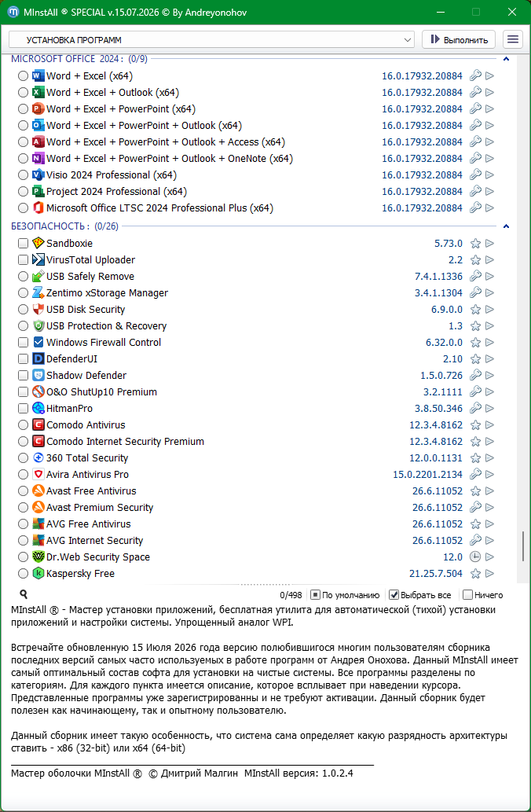
Task: Select the Microsoft Office LTSC 2024 radio button
Action: coord(23,208)
